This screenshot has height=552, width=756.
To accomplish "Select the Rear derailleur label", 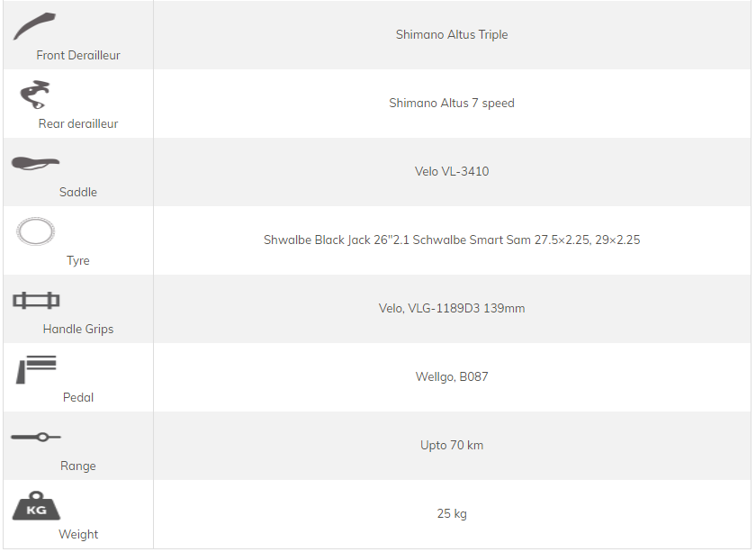I will point(78,124).
